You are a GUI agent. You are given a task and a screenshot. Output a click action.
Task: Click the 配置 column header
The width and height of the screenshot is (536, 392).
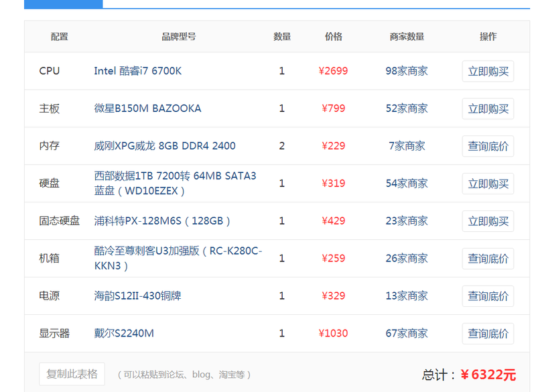60,37
